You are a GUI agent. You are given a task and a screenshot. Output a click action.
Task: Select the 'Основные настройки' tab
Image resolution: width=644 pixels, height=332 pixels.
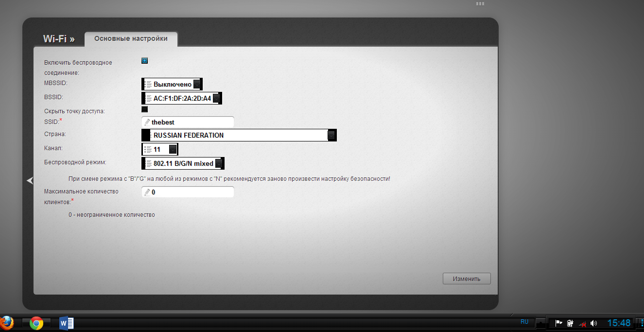click(131, 39)
